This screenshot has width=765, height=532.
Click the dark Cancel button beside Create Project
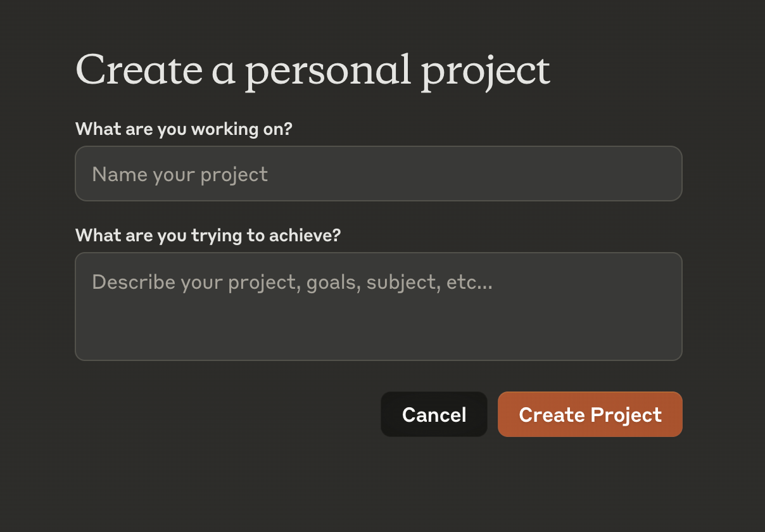pos(434,414)
